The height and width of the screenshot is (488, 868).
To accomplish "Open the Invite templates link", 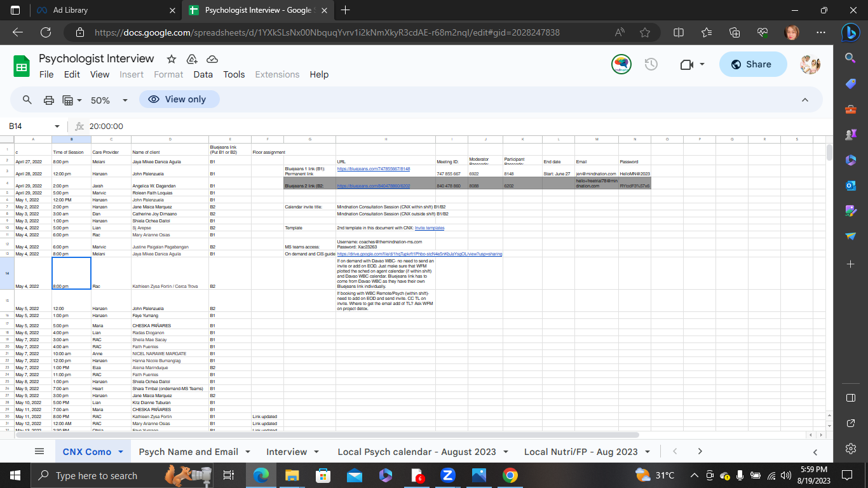I will coord(430,227).
